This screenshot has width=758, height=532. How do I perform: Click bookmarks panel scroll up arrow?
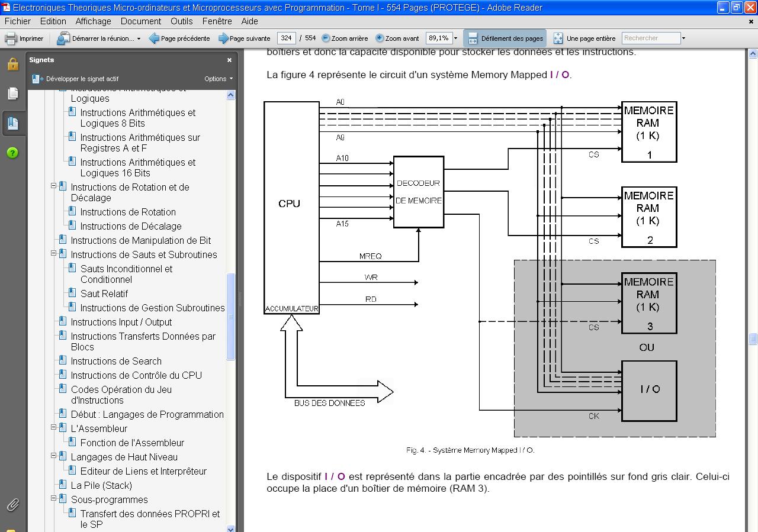231,95
